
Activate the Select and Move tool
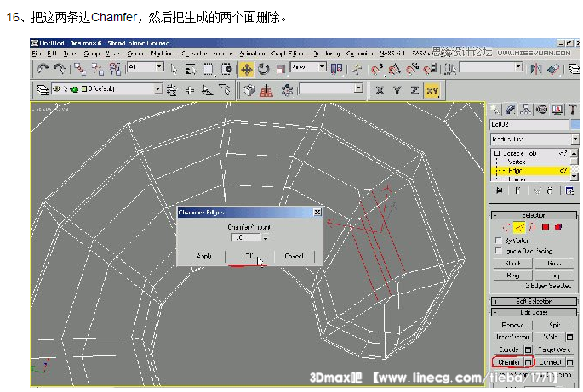247,69
